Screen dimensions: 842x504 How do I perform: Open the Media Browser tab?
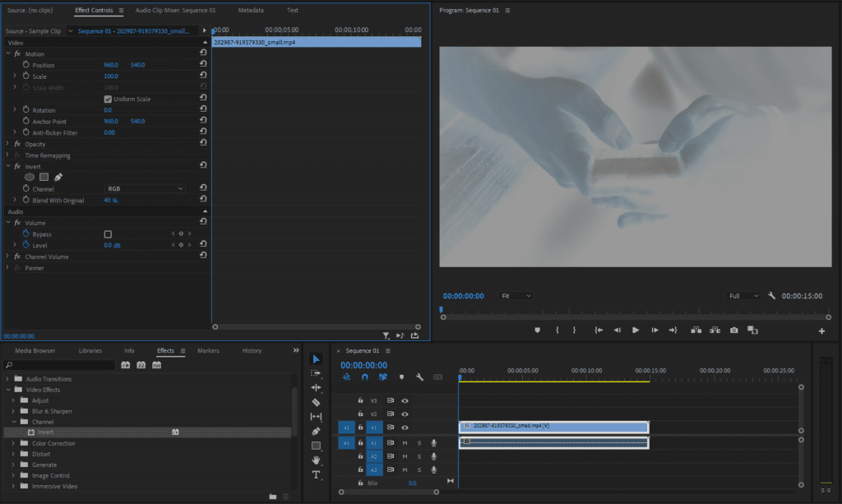click(x=35, y=350)
